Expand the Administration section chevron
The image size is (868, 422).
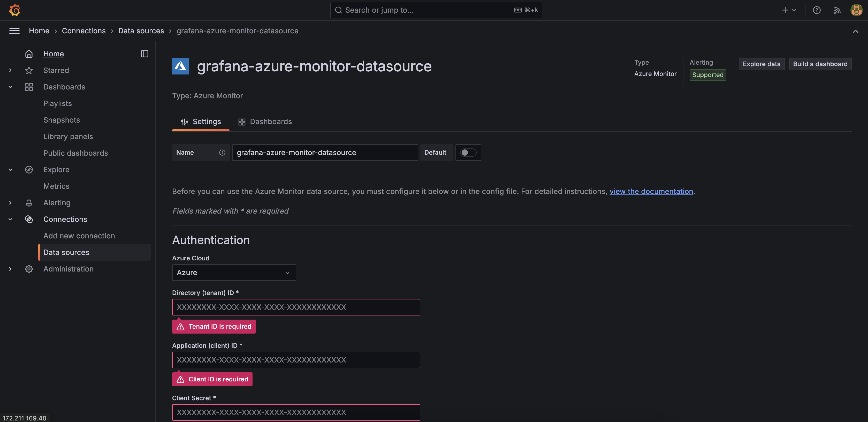(x=10, y=269)
